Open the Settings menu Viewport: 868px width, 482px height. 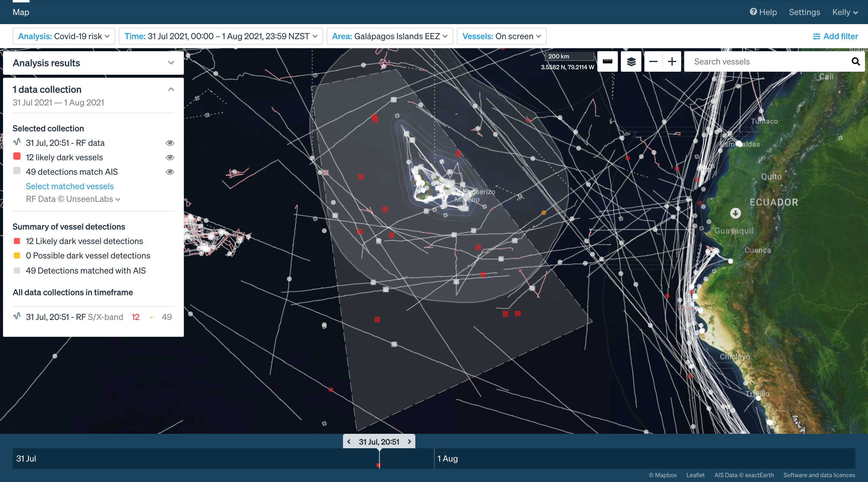(x=804, y=12)
